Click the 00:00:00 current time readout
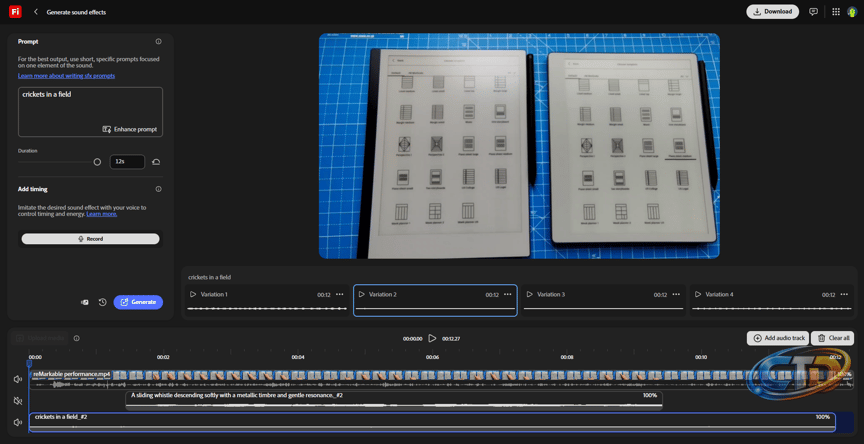The height and width of the screenshot is (444, 864). pyautogui.click(x=412, y=339)
